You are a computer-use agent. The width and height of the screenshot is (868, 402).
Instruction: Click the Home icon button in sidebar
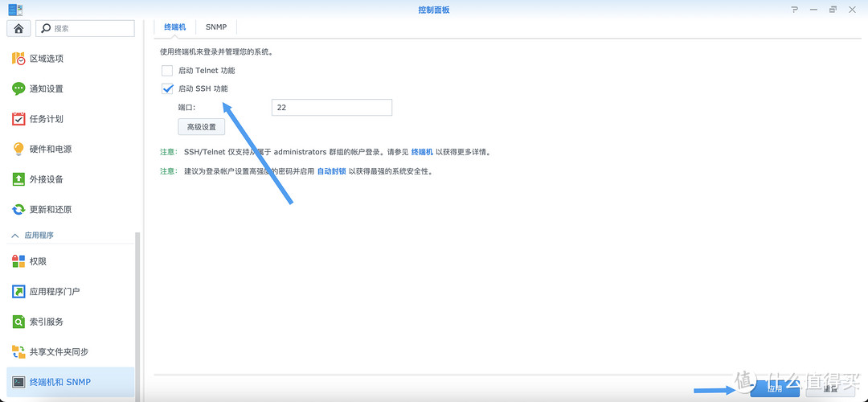point(18,28)
